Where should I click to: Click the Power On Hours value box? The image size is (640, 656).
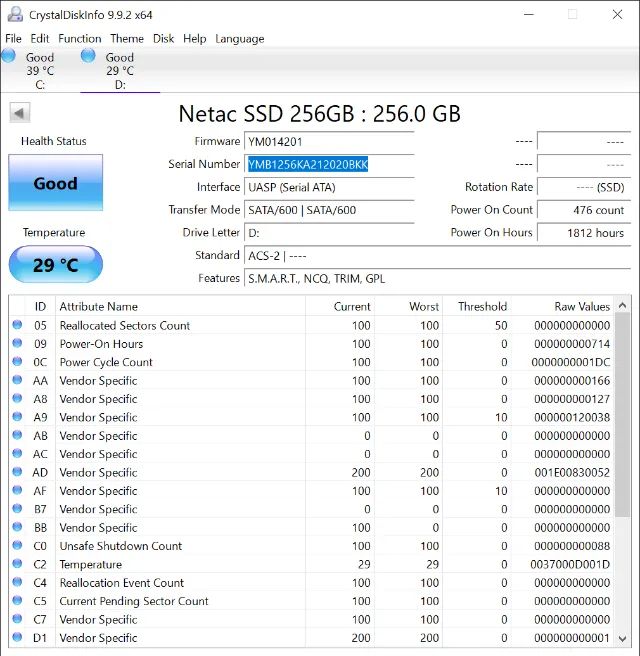click(584, 233)
